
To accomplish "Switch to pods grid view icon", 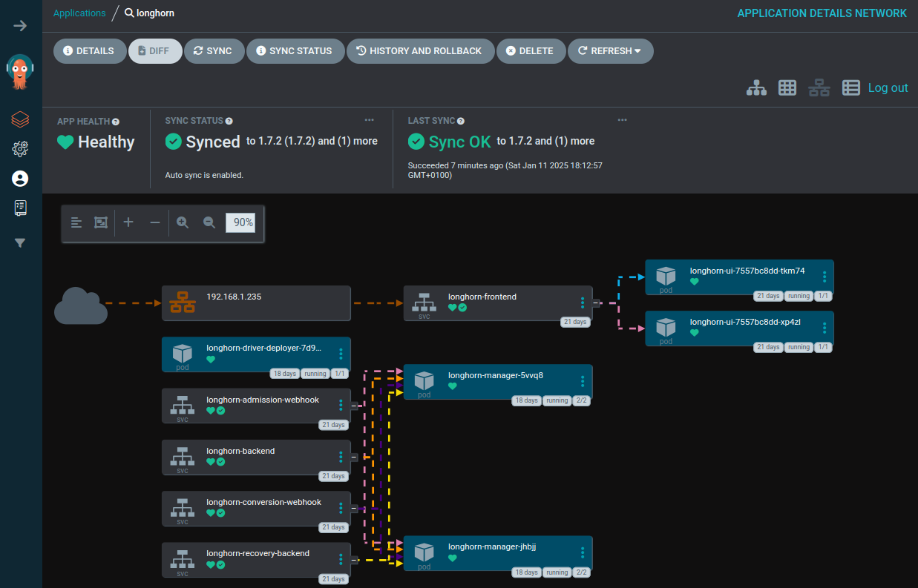I will coord(787,87).
